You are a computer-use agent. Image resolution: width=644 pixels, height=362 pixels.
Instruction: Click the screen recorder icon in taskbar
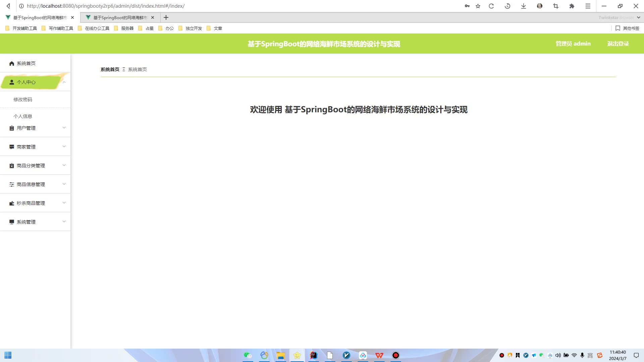396,355
